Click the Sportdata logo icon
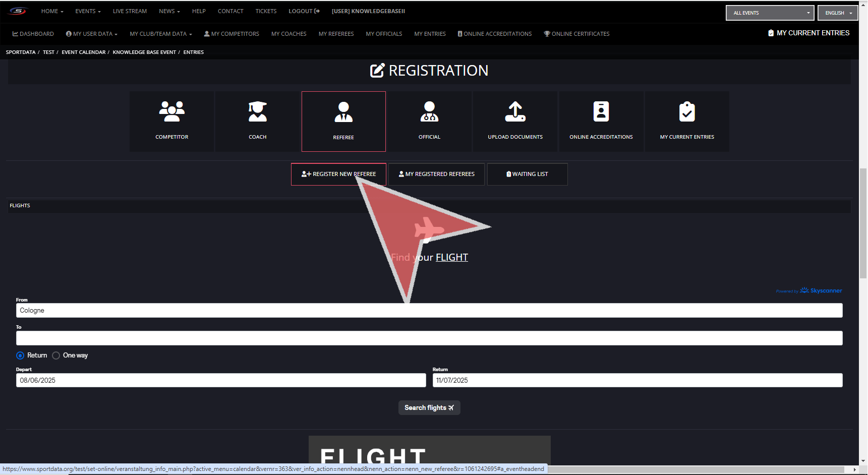 [x=18, y=11]
